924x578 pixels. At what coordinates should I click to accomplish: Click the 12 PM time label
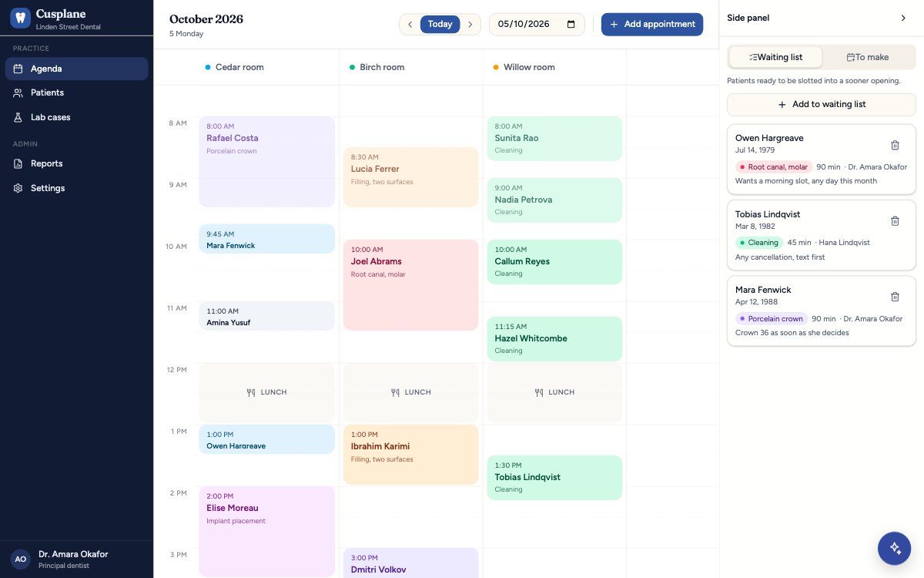177,370
